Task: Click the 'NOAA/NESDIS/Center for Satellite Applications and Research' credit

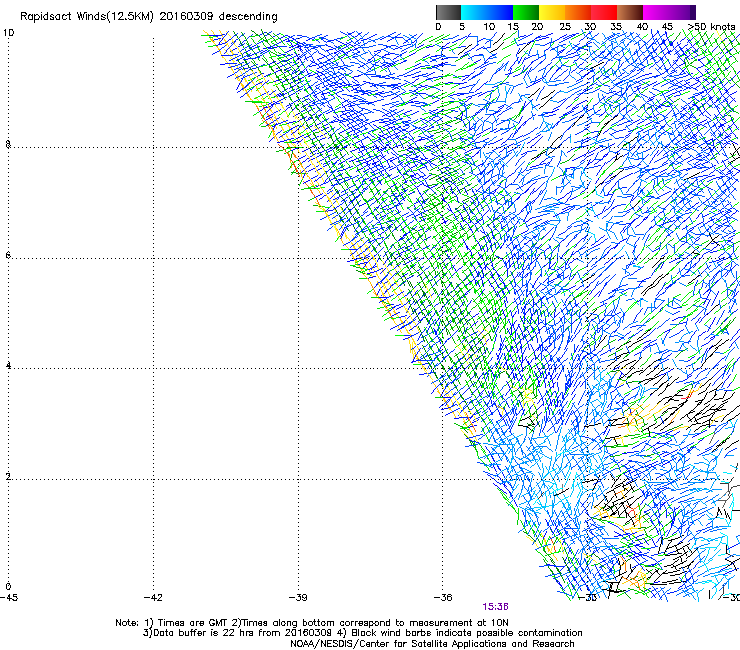Action: point(432,644)
